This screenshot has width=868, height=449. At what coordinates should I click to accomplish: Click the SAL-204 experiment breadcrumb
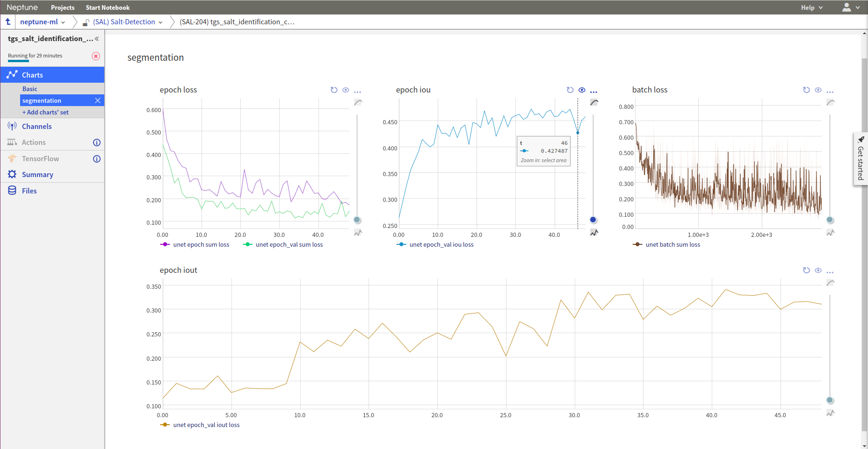[237, 22]
